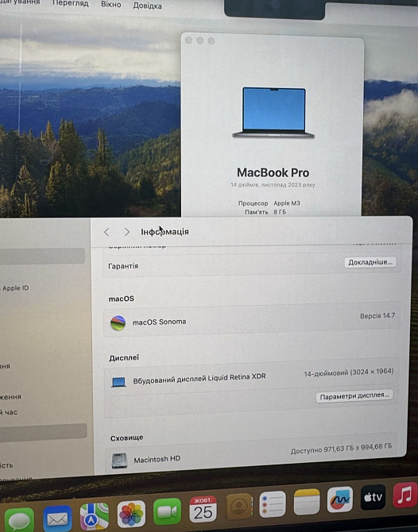Go back with the left chevron in Інформація
The height and width of the screenshot is (532, 418).
click(106, 232)
